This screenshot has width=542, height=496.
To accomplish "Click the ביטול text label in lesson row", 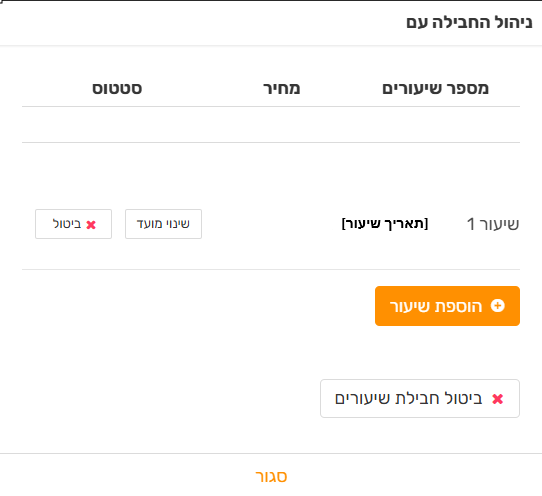I will pyautogui.click(x=67, y=224).
